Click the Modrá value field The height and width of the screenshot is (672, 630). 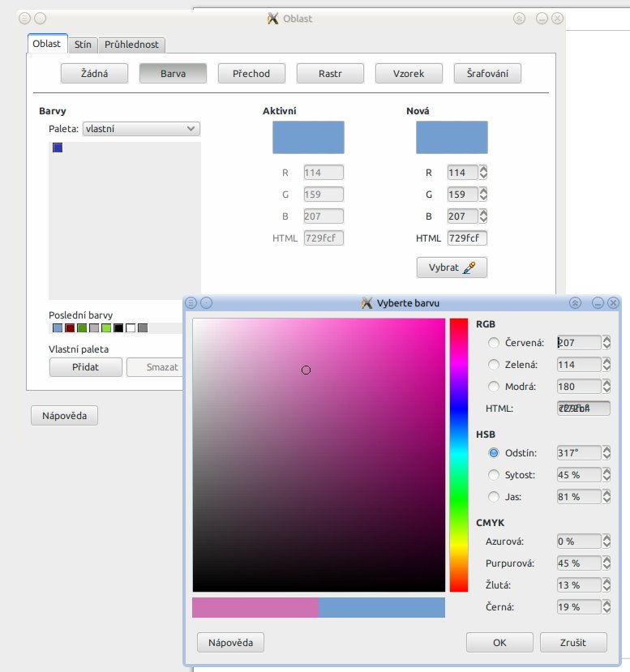click(x=579, y=386)
